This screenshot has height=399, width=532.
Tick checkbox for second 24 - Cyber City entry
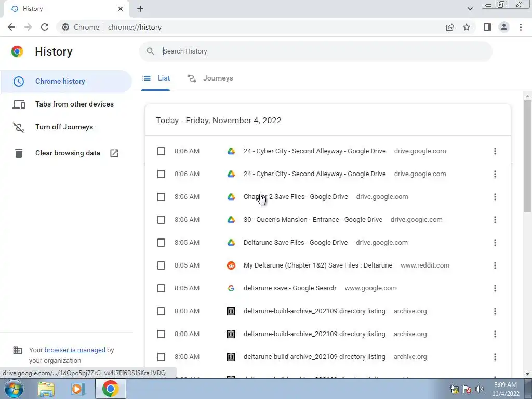tap(161, 174)
